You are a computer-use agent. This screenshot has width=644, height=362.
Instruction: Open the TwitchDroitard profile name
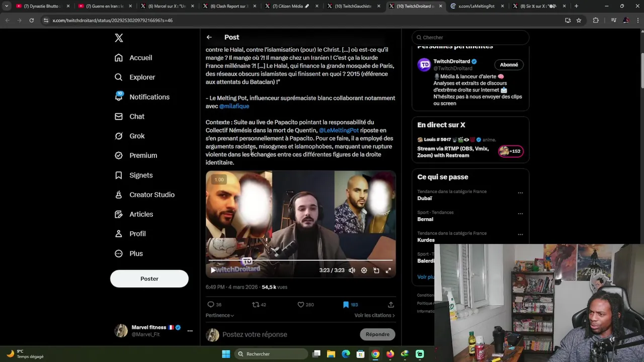(451, 61)
